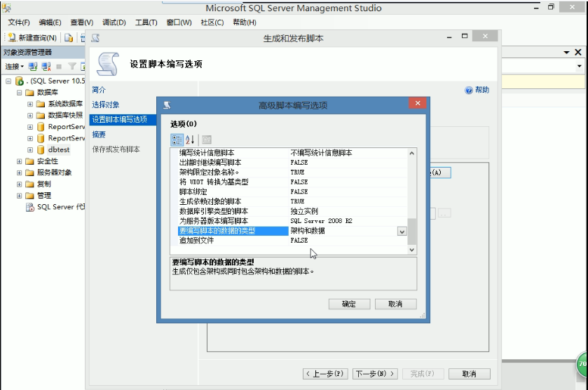Viewport: 588px width, 390px height.
Task: Expand the 复制 node
Action: 19,184
